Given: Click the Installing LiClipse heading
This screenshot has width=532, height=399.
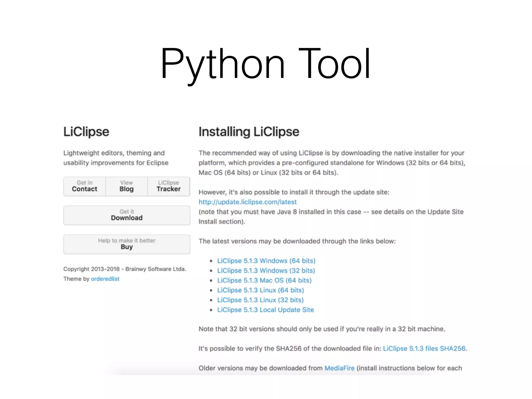Looking at the screenshot, I should tap(249, 132).
